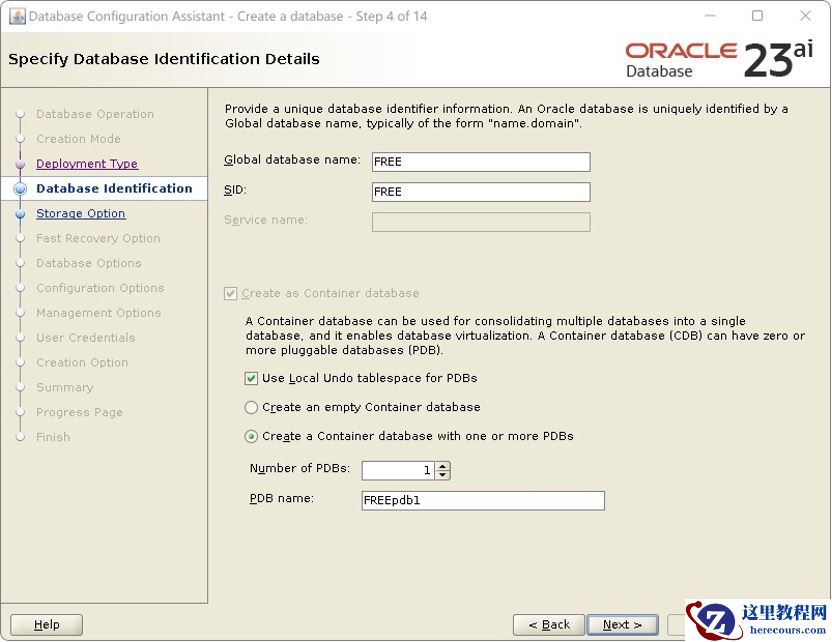Image resolution: width=832 pixels, height=642 pixels.
Task: Select Create an empty Container database
Action: pyautogui.click(x=251, y=407)
